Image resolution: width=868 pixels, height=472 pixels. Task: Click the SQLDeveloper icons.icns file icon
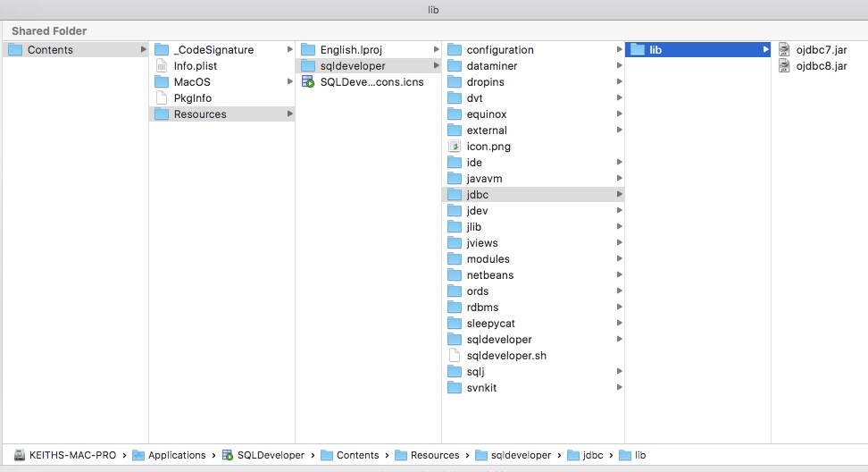coord(308,82)
